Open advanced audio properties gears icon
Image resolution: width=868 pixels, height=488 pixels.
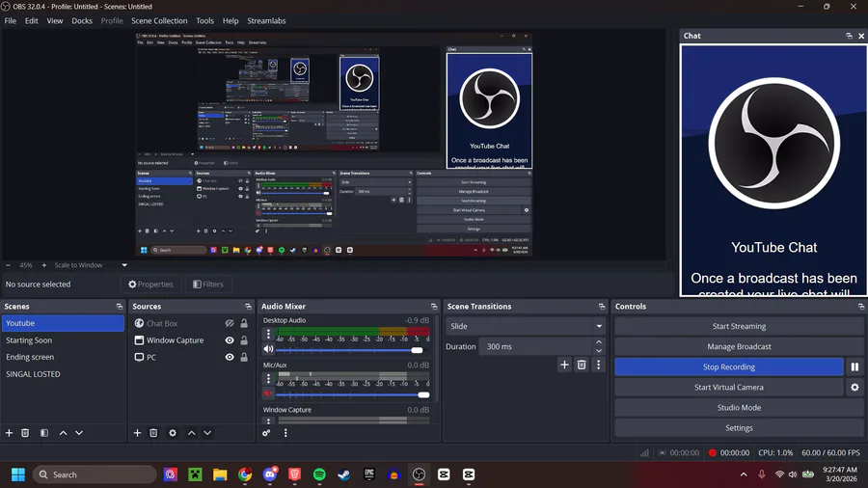[x=266, y=433]
